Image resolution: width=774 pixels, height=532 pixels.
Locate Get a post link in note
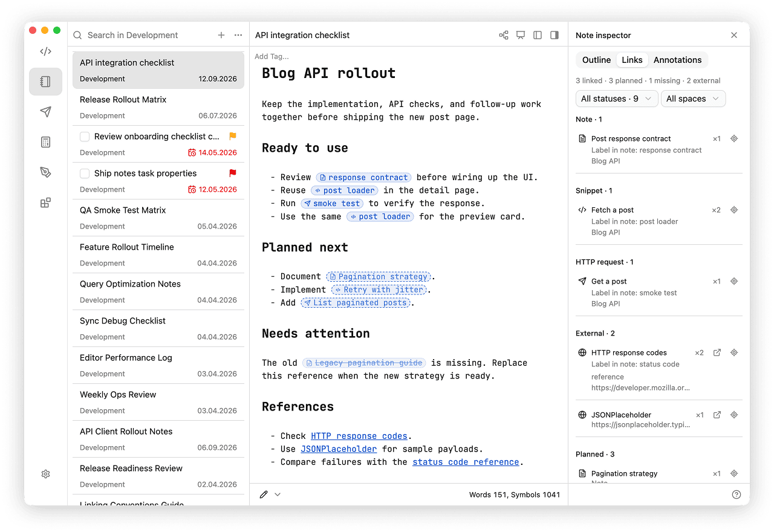tap(734, 281)
